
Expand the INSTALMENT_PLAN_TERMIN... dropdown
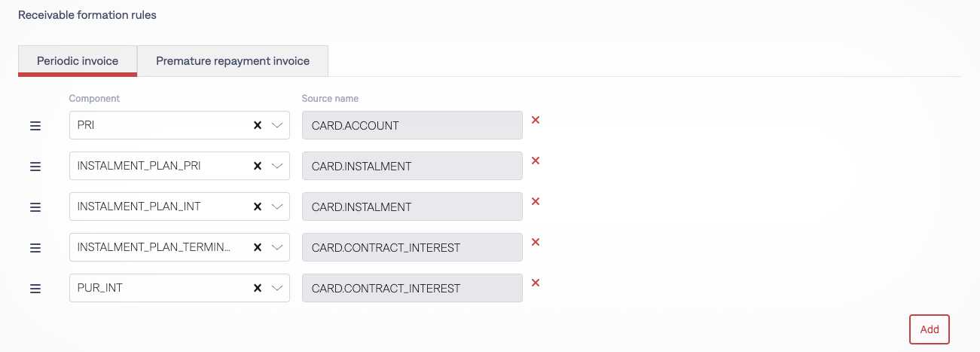pos(276,248)
